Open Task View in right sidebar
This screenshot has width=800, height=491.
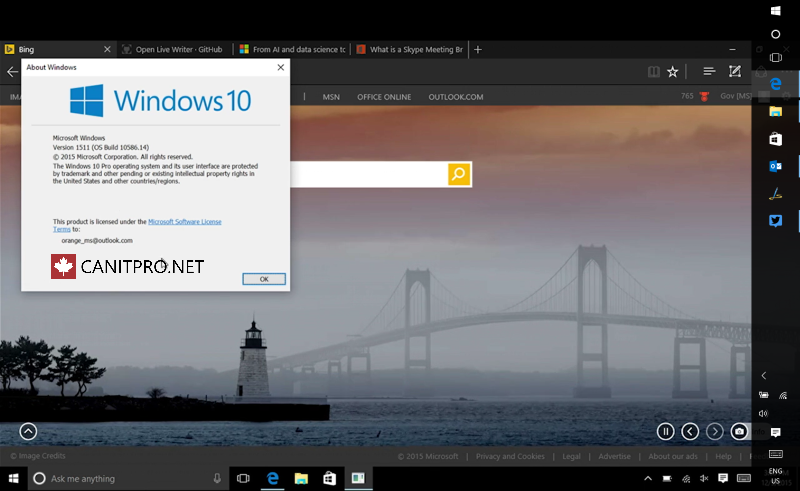(x=776, y=58)
